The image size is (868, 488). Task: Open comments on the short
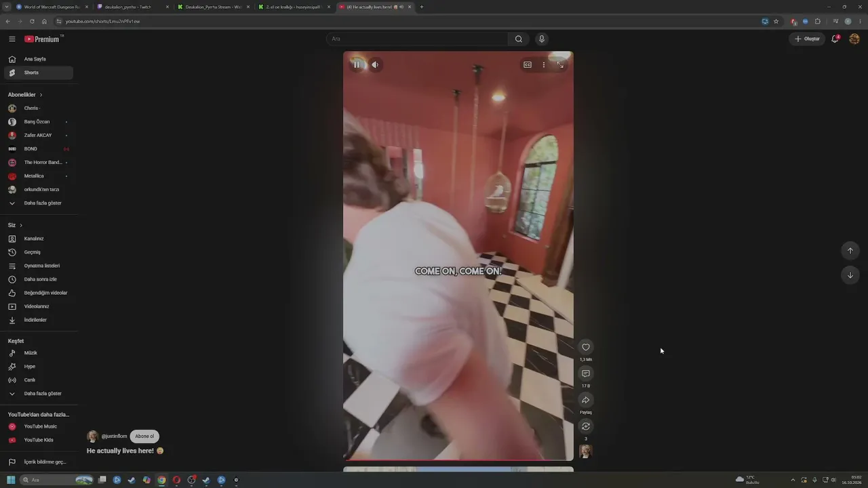coord(586,373)
